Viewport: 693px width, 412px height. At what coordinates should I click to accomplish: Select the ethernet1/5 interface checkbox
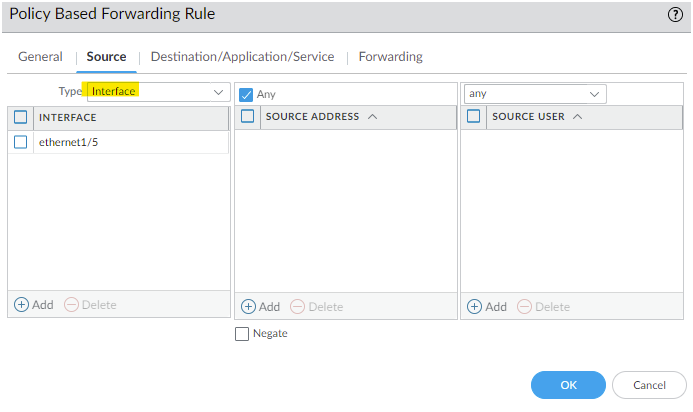pyautogui.click(x=21, y=142)
